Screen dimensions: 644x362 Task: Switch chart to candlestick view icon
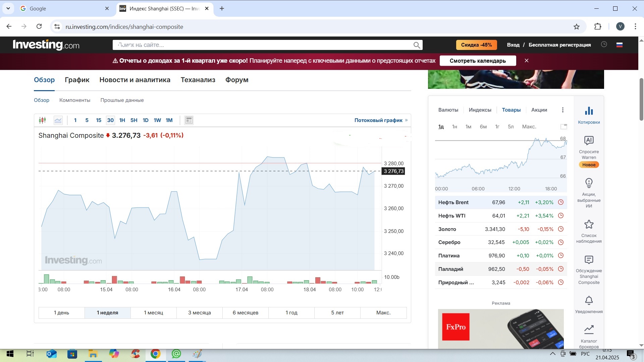[x=42, y=120]
